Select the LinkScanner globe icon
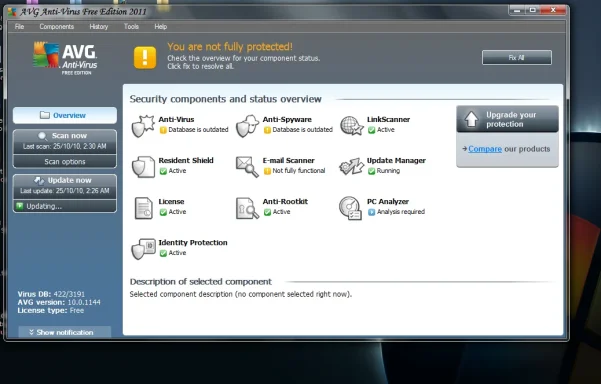 click(x=351, y=126)
